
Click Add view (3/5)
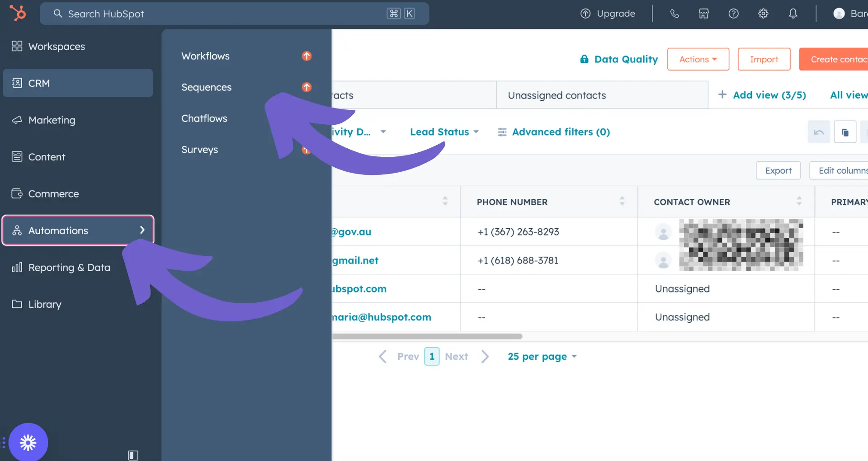pos(769,95)
